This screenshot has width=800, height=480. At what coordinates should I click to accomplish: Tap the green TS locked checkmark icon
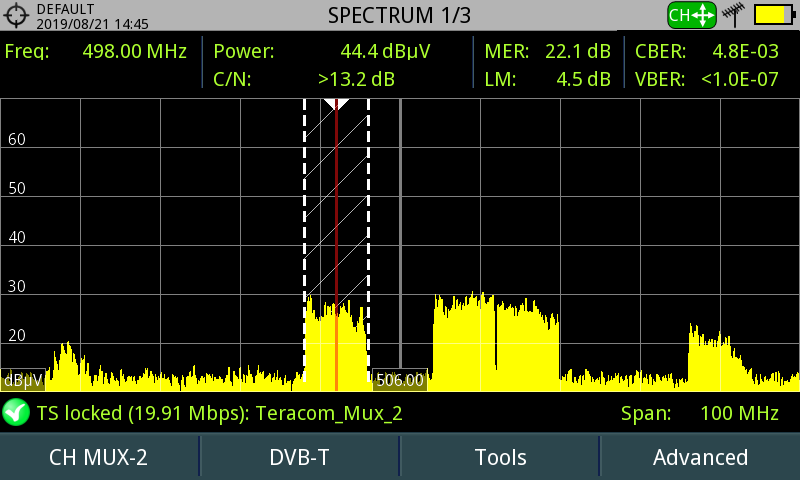coord(16,412)
